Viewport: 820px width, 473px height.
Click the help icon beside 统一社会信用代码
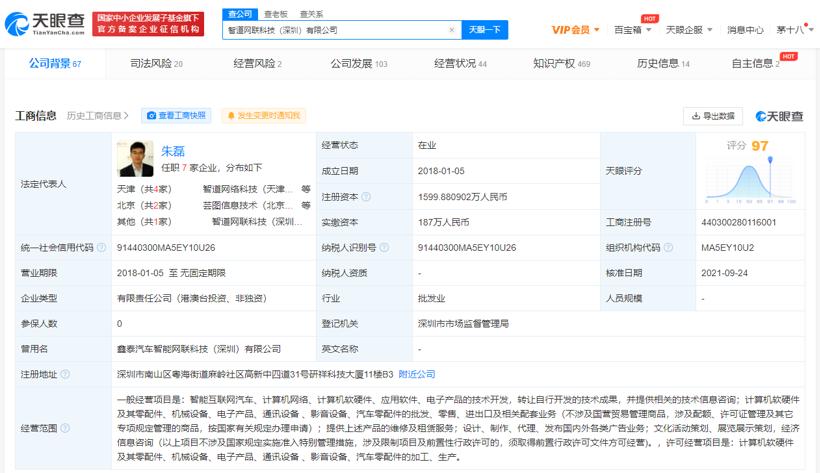(100, 248)
